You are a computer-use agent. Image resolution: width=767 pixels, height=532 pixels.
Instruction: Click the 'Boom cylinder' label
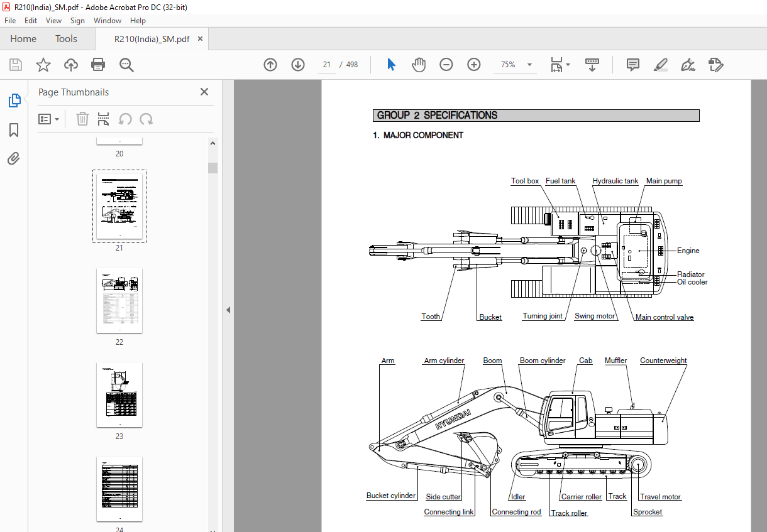pyautogui.click(x=543, y=361)
